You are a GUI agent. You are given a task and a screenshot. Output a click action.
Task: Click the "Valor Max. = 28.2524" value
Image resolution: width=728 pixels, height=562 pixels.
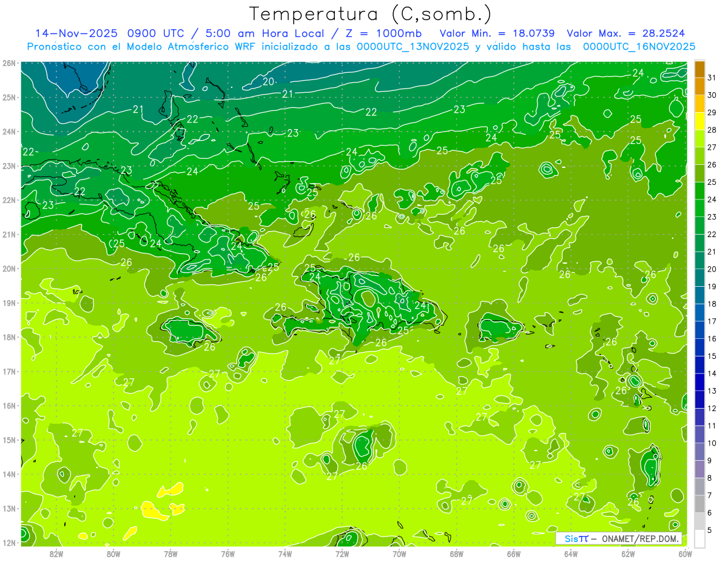(x=626, y=33)
